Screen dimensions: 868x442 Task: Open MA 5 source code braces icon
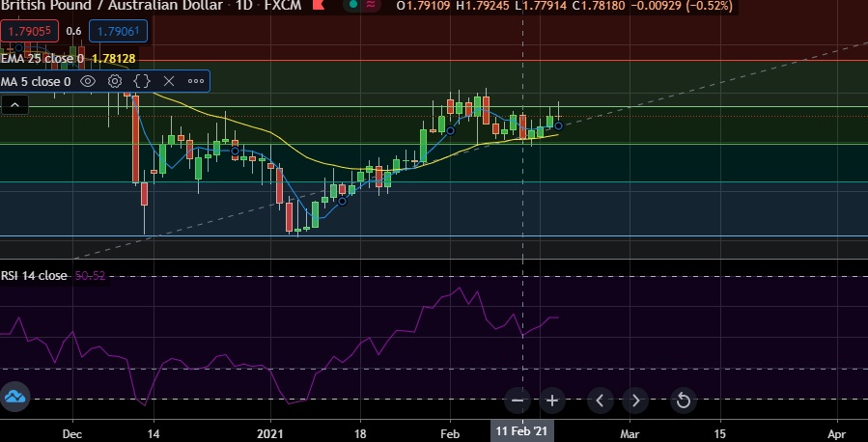pos(142,81)
